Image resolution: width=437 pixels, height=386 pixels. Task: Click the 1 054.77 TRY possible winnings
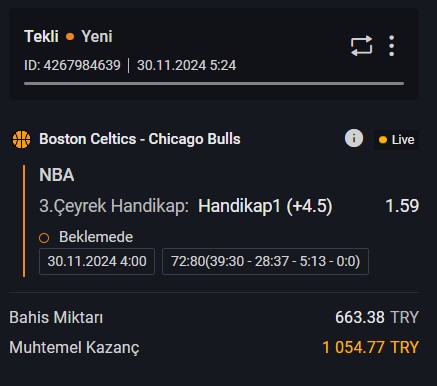click(370, 347)
